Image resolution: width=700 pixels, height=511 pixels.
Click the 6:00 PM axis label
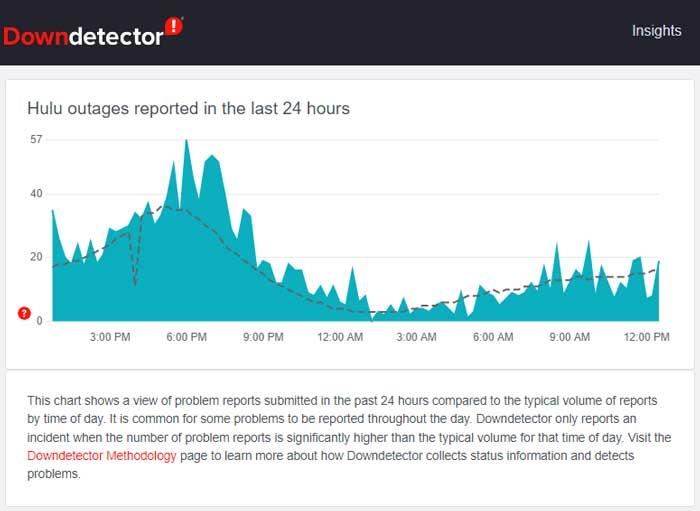coord(187,337)
